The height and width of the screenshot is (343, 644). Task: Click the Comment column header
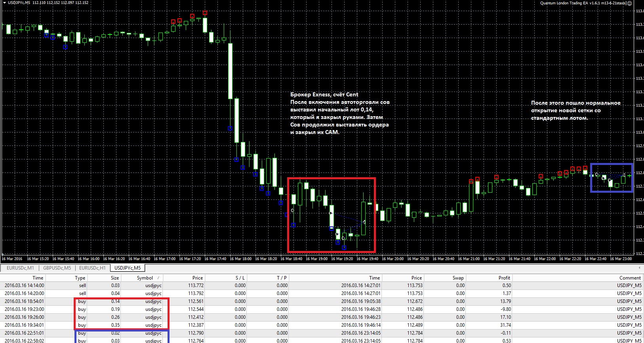pyautogui.click(x=630, y=278)
